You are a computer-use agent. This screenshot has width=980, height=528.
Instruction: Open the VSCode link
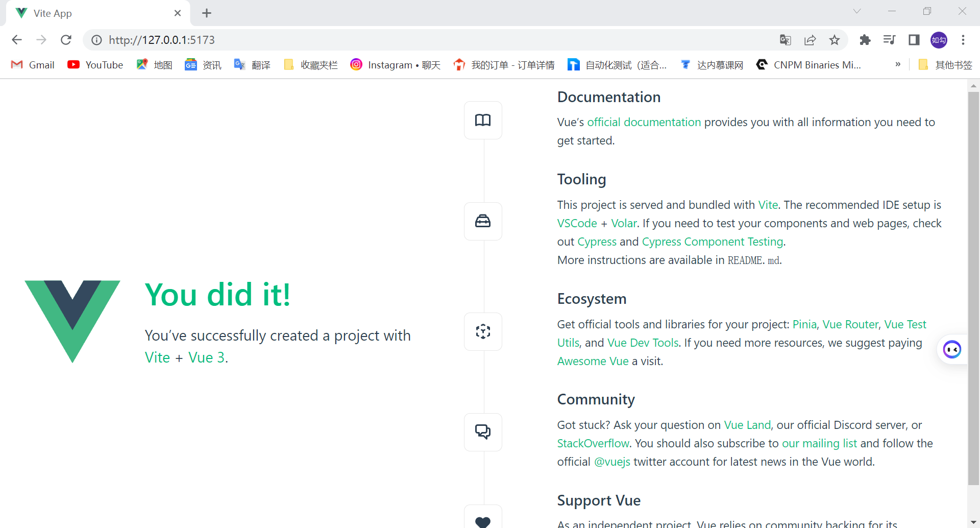click(x=577, y=223)
